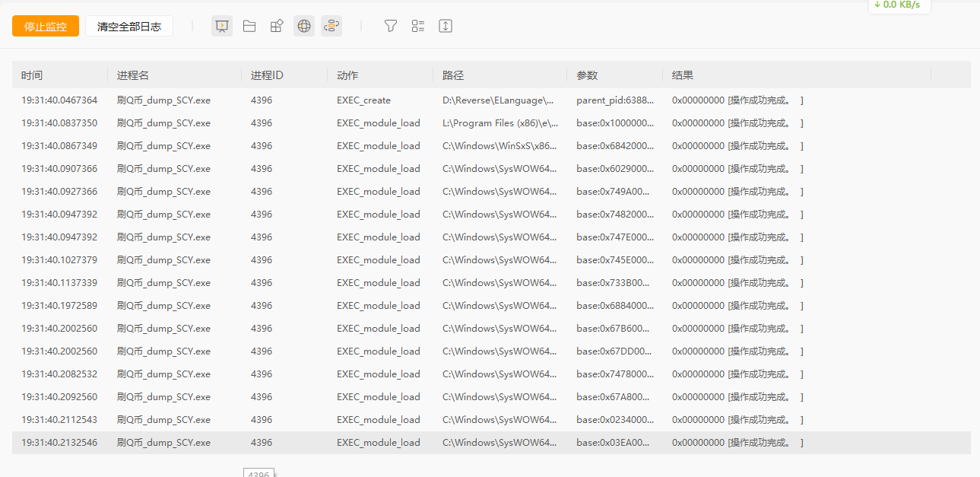Toggle the network monitoring globe icon

tap(304, 27)
